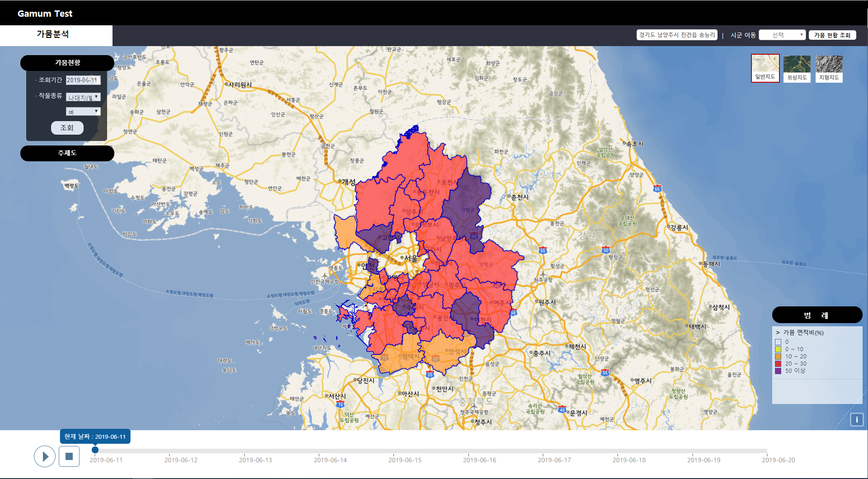Jump to 2019-06-17 on timeline
This screenshot has width=868, height=479.
click(554, 460)
